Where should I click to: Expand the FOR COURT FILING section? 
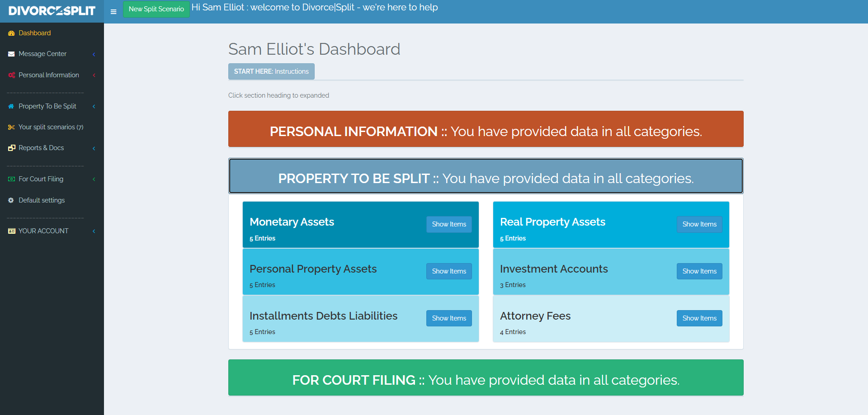(485, 377)
